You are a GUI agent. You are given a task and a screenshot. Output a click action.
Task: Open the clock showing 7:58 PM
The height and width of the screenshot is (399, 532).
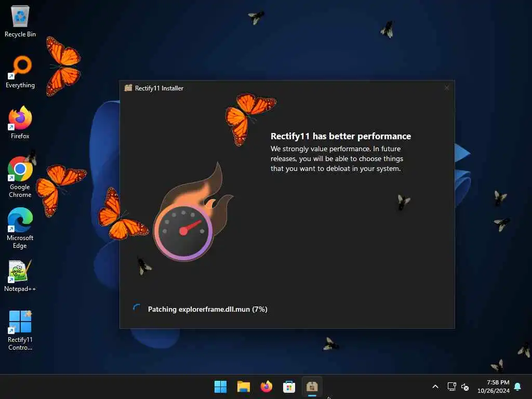click(x=494, y=387)
